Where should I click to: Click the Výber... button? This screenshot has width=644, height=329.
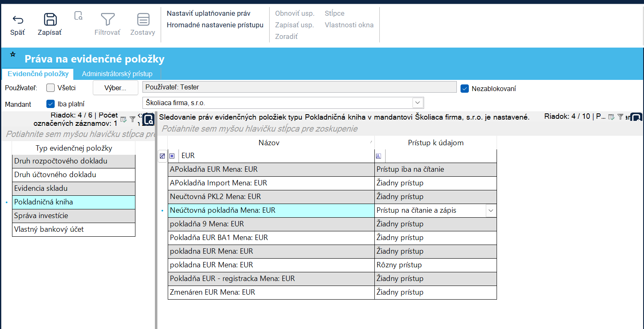pos(115,88)
